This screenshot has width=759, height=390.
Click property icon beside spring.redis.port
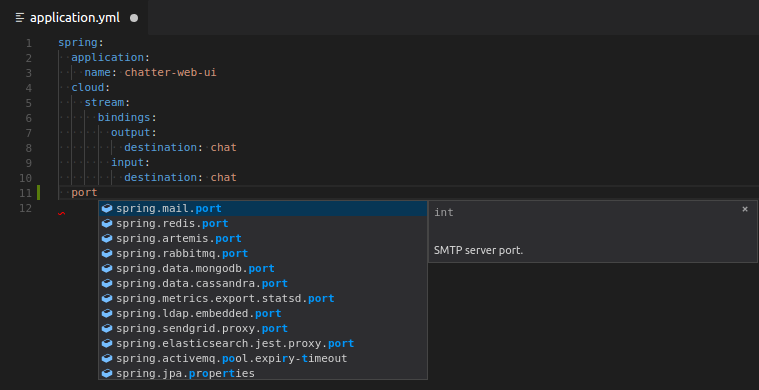point(107,224)
